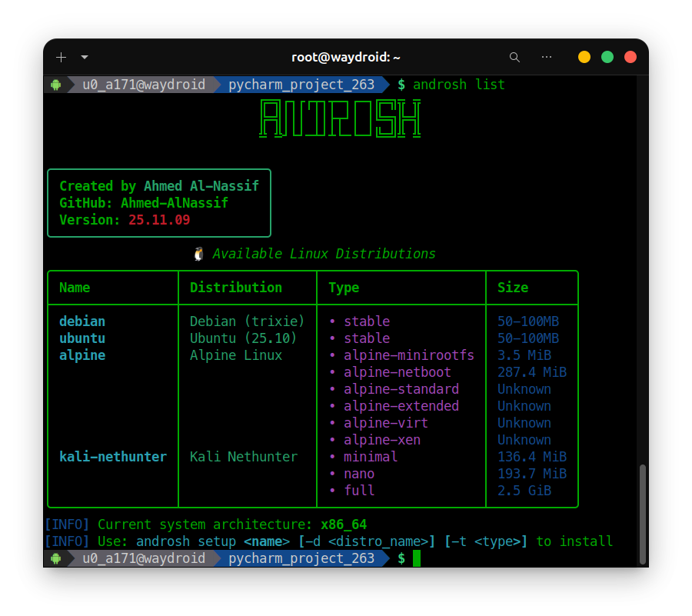Select the debian entry in the Name column

point(82,321)
